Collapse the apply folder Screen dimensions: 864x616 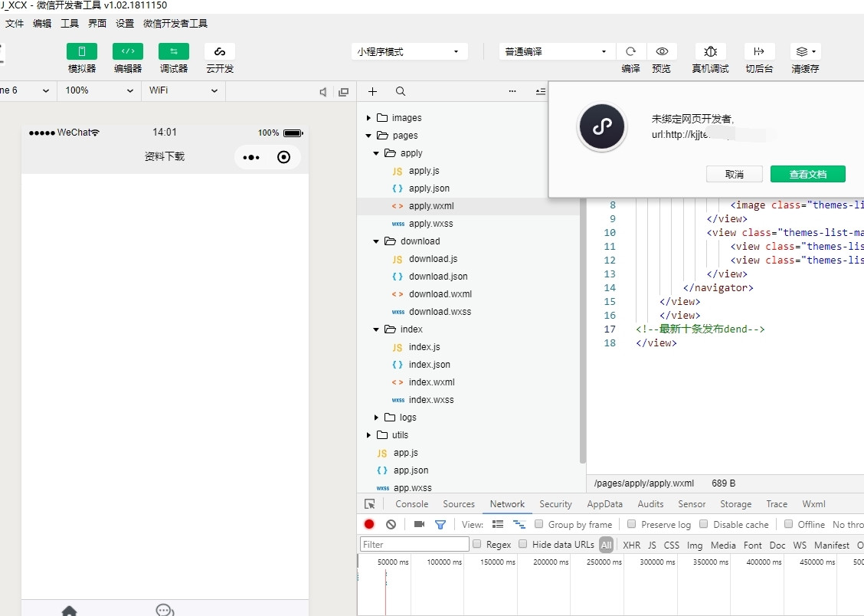(376, 153)
